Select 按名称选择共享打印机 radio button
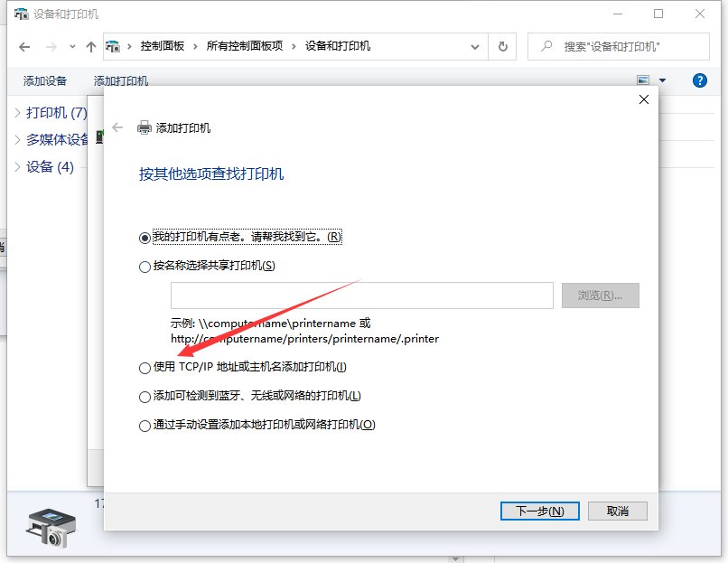Image resolution: width=728 pixels, height=563 pixels. point(145,267)
